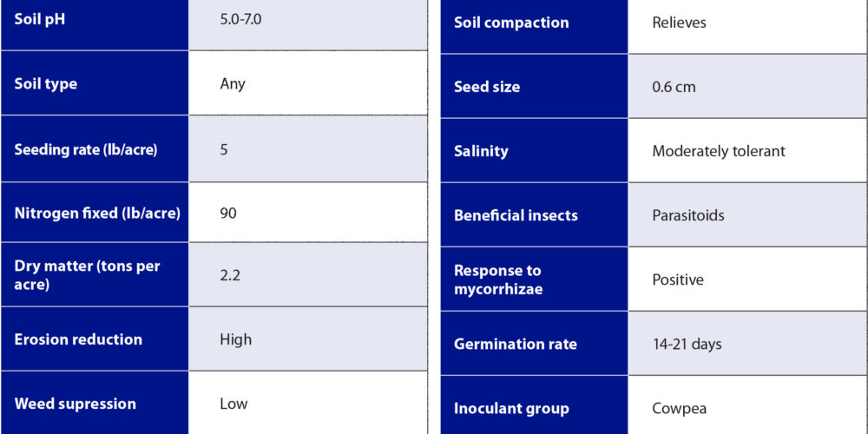Click the dry matter value 2.2
The image size is (868, 434).
coord(230,275)
